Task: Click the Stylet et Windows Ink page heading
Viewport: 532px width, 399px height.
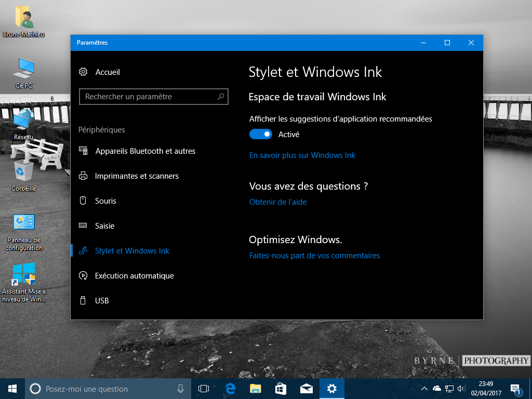Action: point(315,72)
